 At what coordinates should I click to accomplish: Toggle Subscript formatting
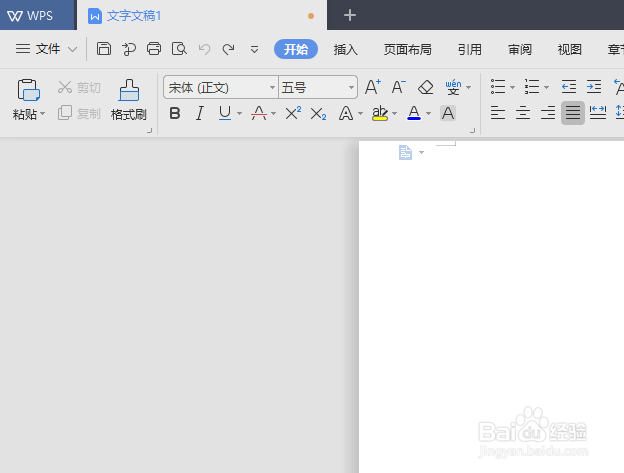point(318,114)
